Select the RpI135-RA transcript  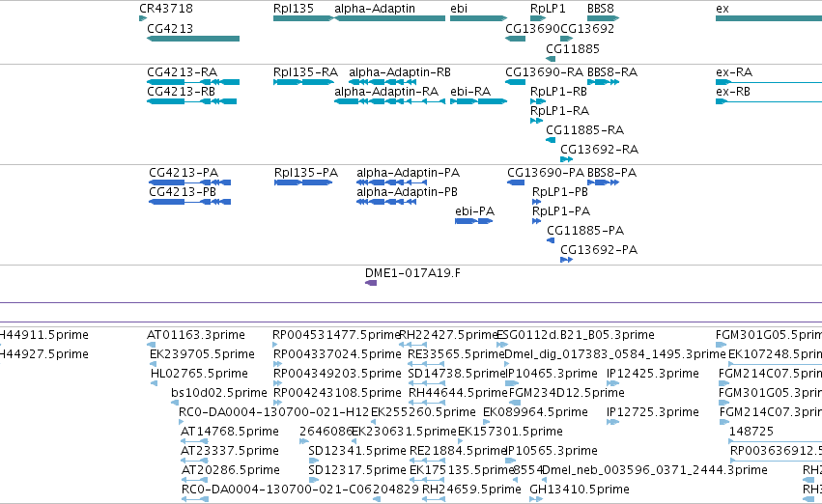click(304, 82)
